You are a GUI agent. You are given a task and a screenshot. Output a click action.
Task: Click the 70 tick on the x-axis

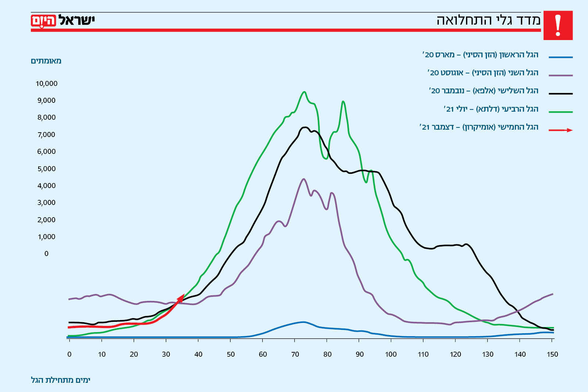tap(295, 354)
